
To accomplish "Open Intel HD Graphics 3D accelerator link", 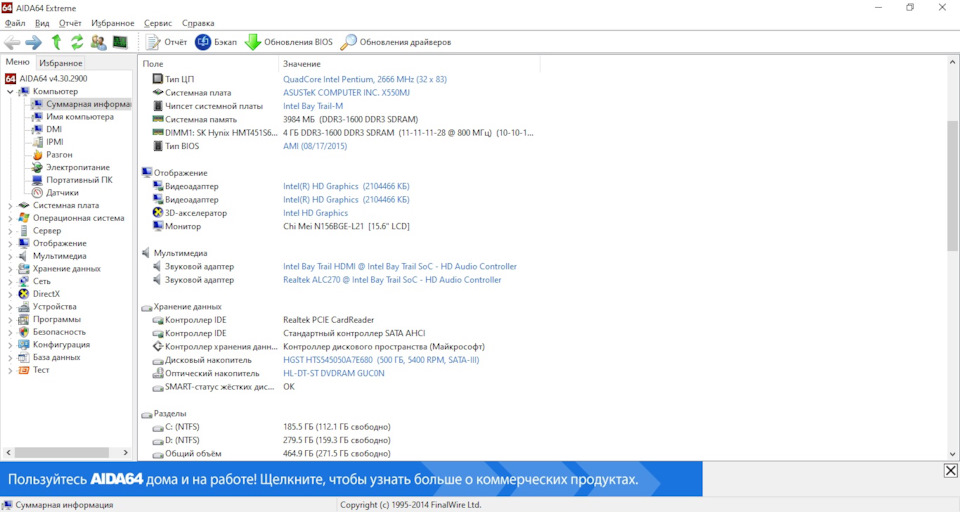I will pos(315,213).
